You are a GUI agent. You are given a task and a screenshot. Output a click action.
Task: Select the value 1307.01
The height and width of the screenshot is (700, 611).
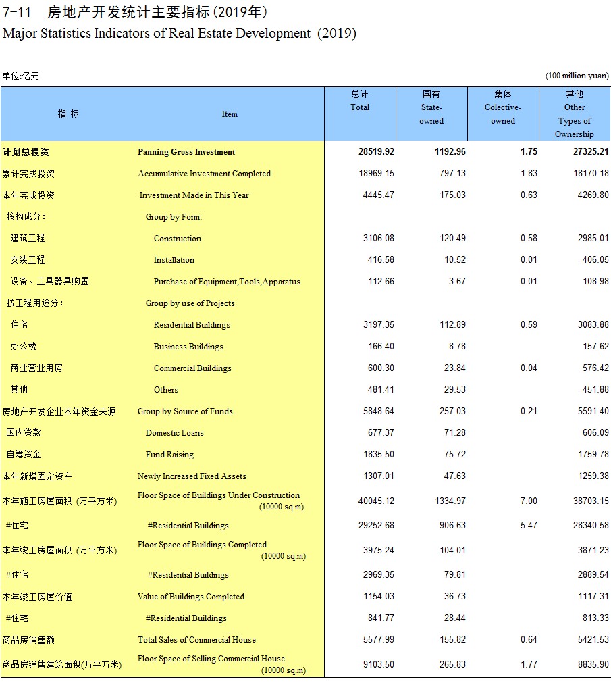point(379,476)
